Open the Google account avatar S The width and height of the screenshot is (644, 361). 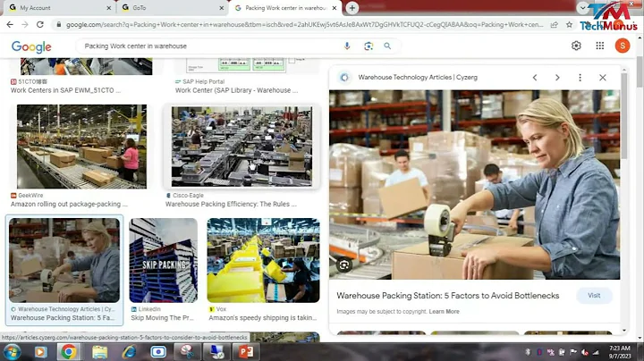coord(623,46)
